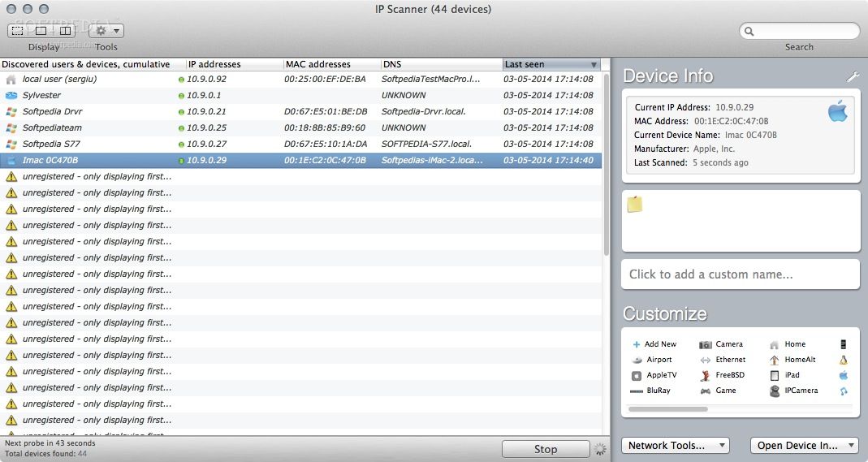
Task: Choose the Linux penguin icon in Customize
Action: (844, 360)
